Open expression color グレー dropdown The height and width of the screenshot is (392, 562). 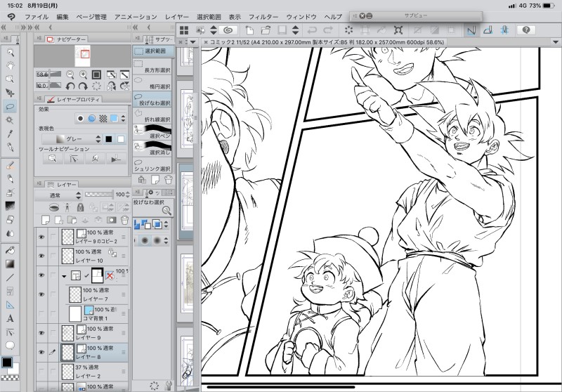72,139
